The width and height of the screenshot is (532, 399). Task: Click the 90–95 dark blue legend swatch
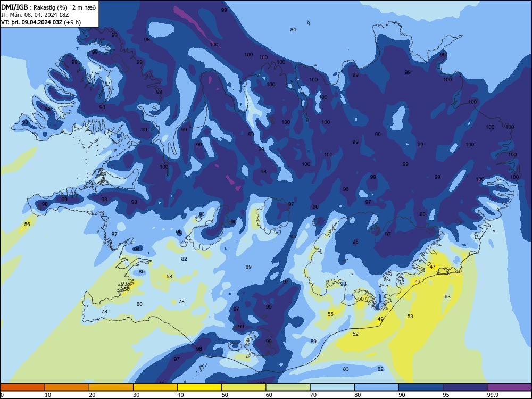(421, 387)
